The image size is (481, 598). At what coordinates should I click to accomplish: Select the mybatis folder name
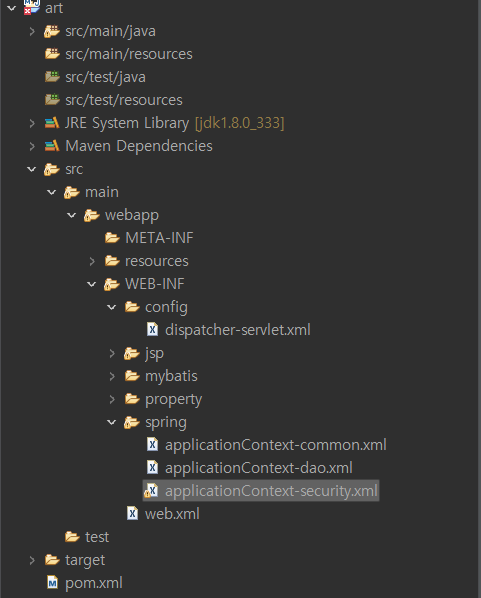point(171,377)
